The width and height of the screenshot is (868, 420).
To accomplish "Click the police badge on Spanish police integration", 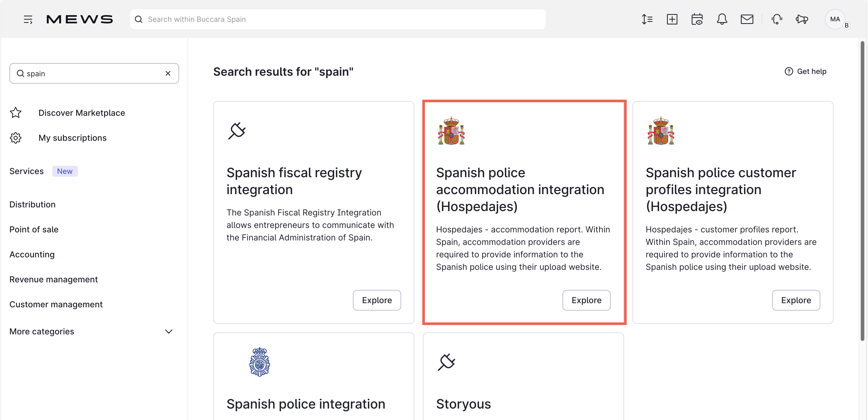I will click(260, 362).
